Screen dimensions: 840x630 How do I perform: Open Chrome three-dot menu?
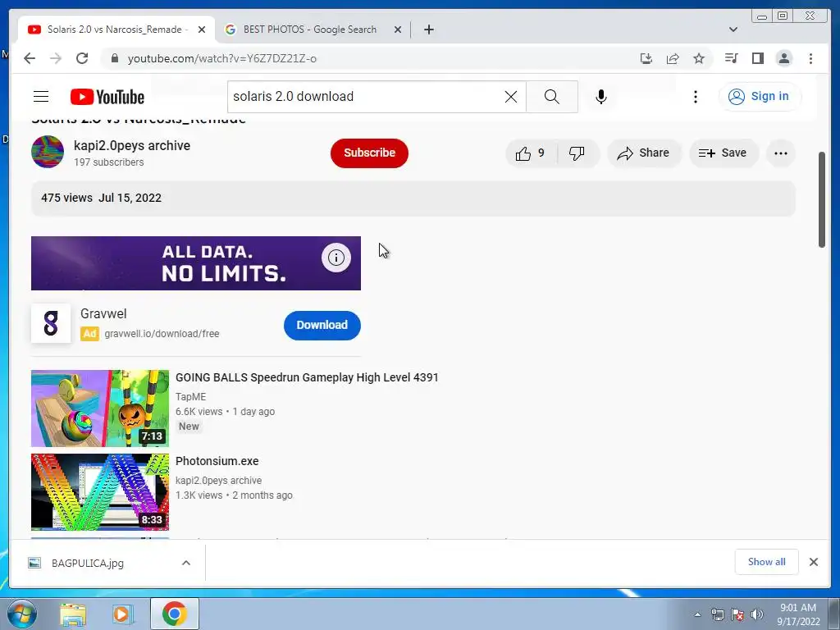tap(810, 58)
